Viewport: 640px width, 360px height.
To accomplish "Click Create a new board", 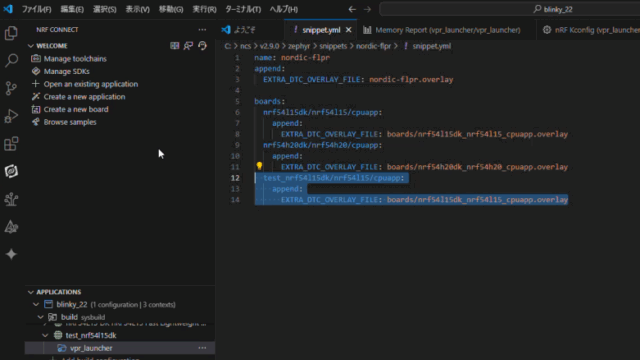I will (x=76, y=109).
